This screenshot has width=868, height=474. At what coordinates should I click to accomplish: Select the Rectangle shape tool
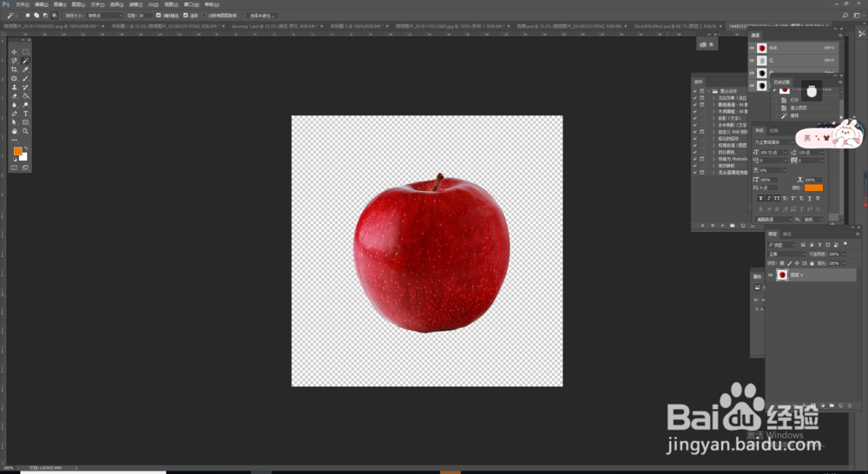tap(25, 122)
